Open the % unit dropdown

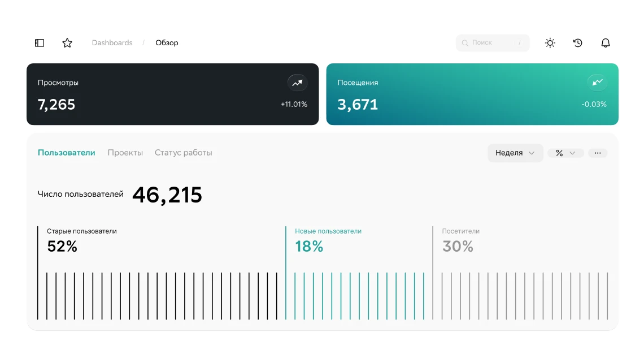point(565,153)
